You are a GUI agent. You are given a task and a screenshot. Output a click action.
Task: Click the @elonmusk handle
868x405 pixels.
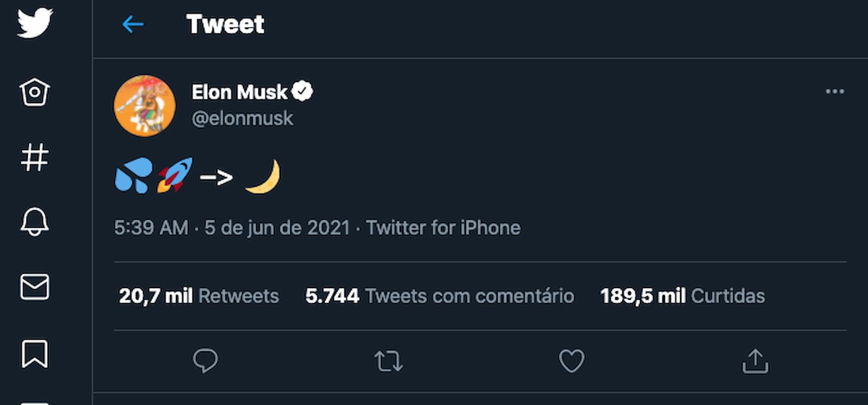tap(242, 118)
